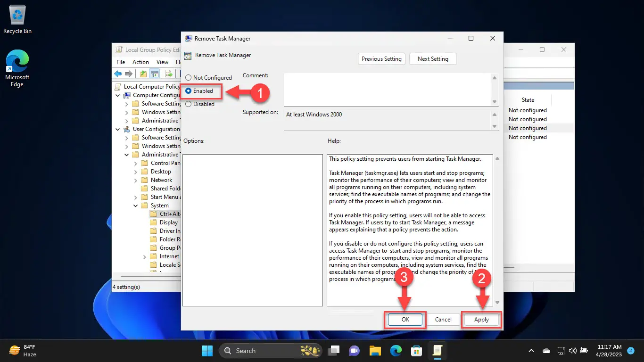Expand Software Settings under Computer Configuration
The image size is (644, 362).
[x=127, y=104]
